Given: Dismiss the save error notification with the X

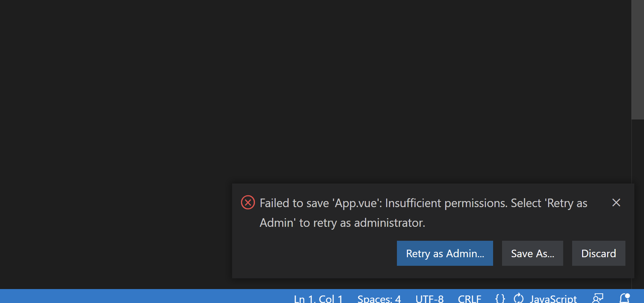Looking at the screenshot, I should (x=616, y=202).
